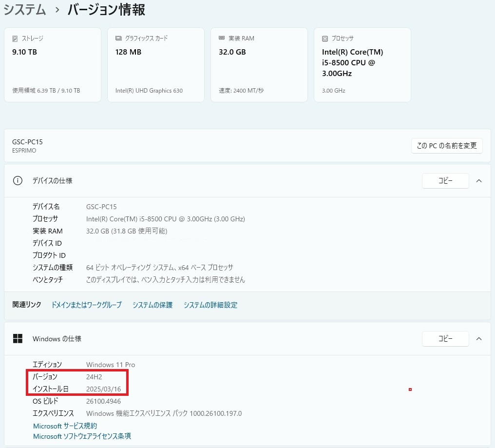The image size is (495, 448).
Task: Click the installed RAM icon
Action: coord(222,39)
